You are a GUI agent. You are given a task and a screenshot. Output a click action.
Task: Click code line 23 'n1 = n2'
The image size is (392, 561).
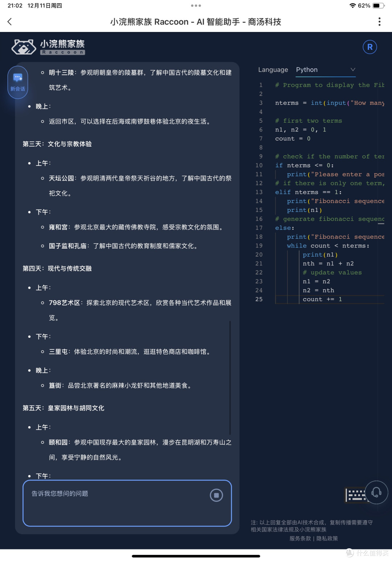coord(316,282)
